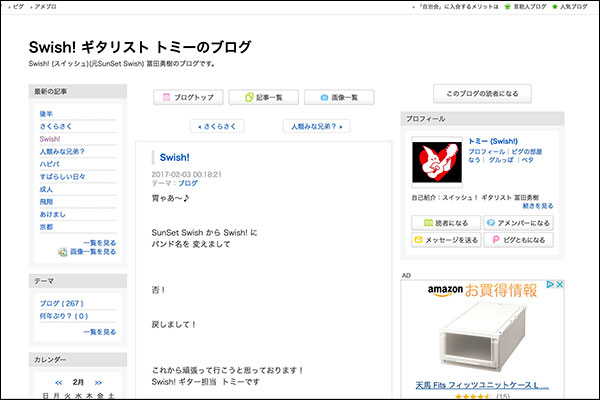Open the 芸能人ブログ link at top

click(x=522, y=6)
